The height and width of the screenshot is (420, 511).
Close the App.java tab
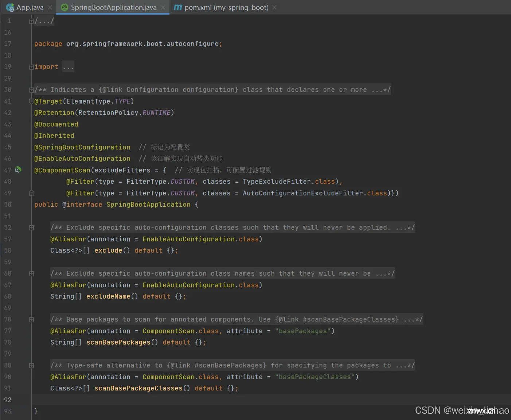[50, 7]
